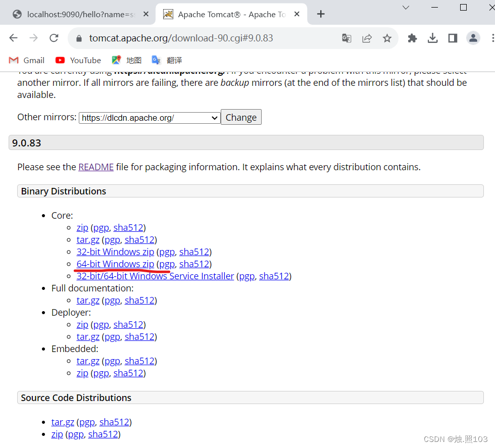This screenshot has height=448, width=495.
Task: Open tab search chevron
Action: [x=406, y=7]
